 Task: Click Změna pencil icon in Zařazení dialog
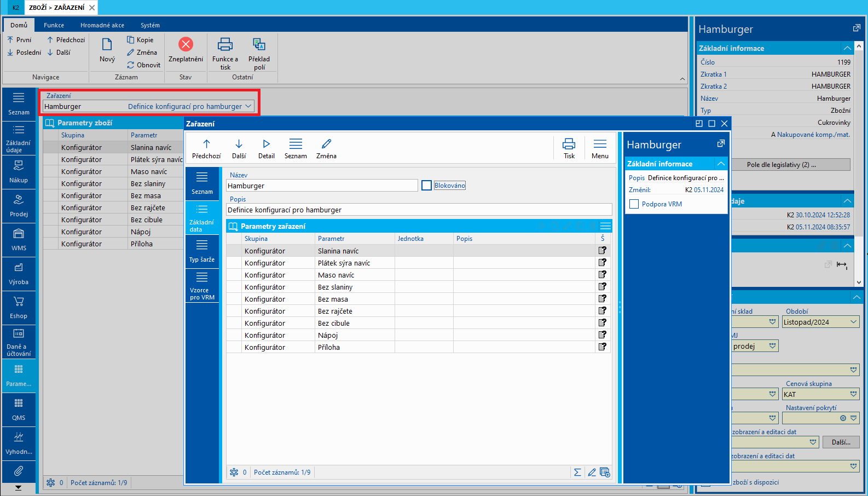(326, 145)
